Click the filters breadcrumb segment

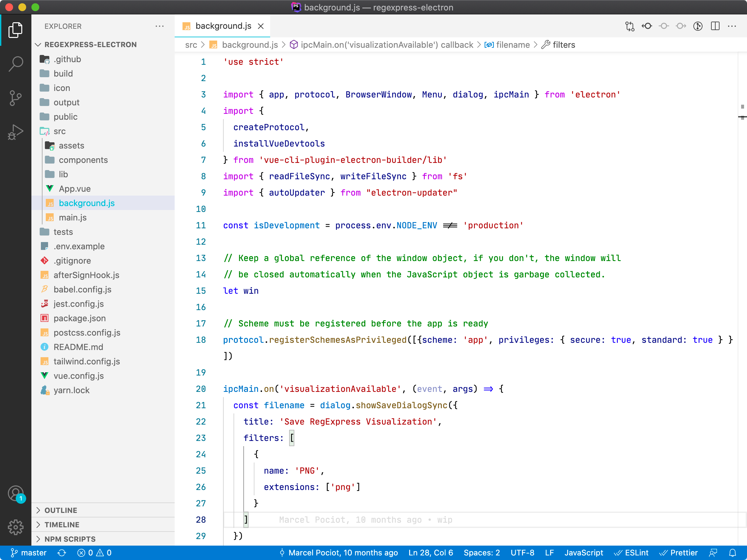click(x=559, y=45)
